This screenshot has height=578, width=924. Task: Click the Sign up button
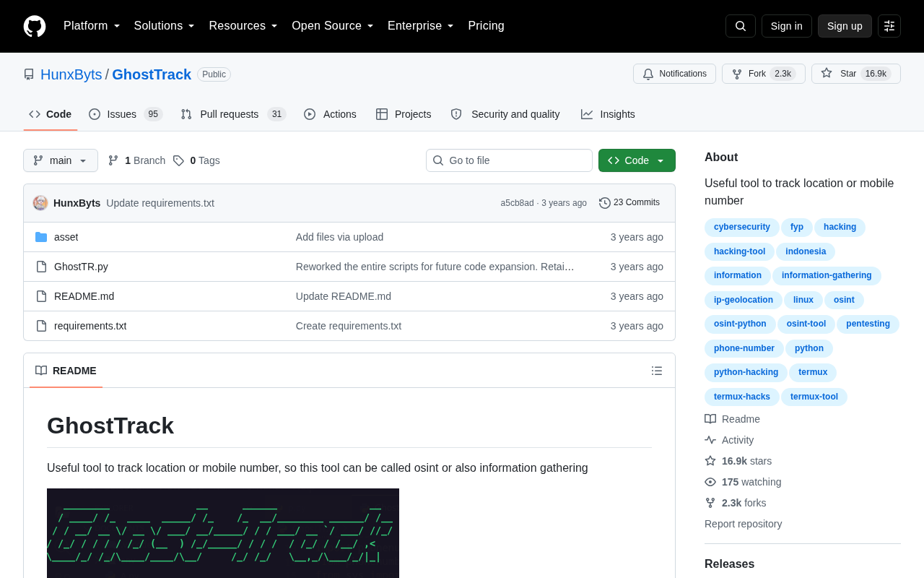(x=845, y=26)
